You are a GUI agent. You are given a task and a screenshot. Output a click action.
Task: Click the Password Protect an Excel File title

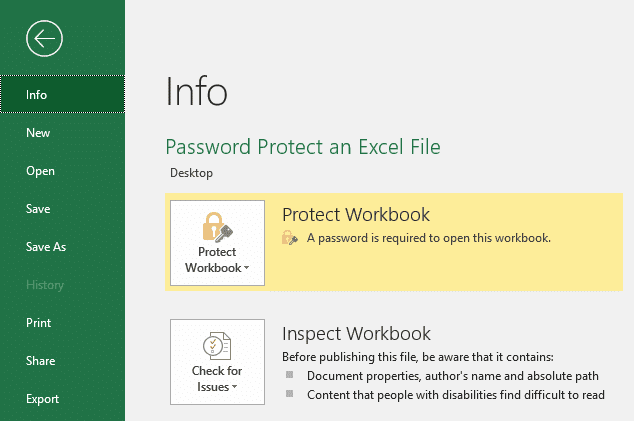pos(302,147)
